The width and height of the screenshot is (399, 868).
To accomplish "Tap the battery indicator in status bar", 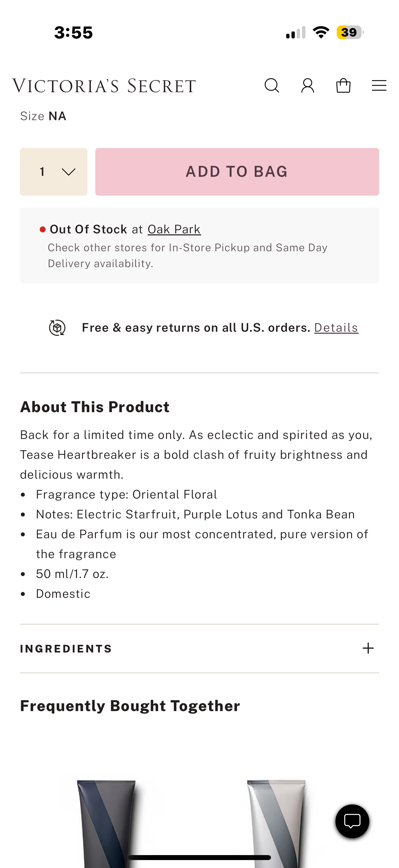I will 350,32.
